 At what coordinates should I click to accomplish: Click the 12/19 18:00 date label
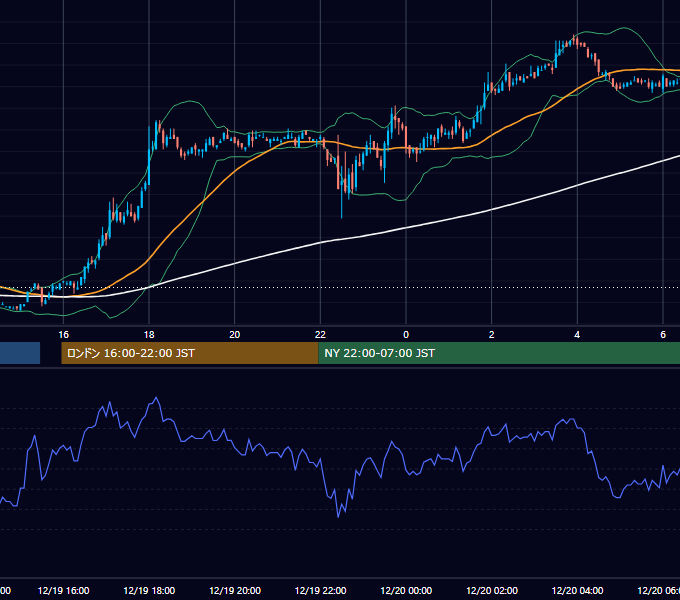click(149, 590)
